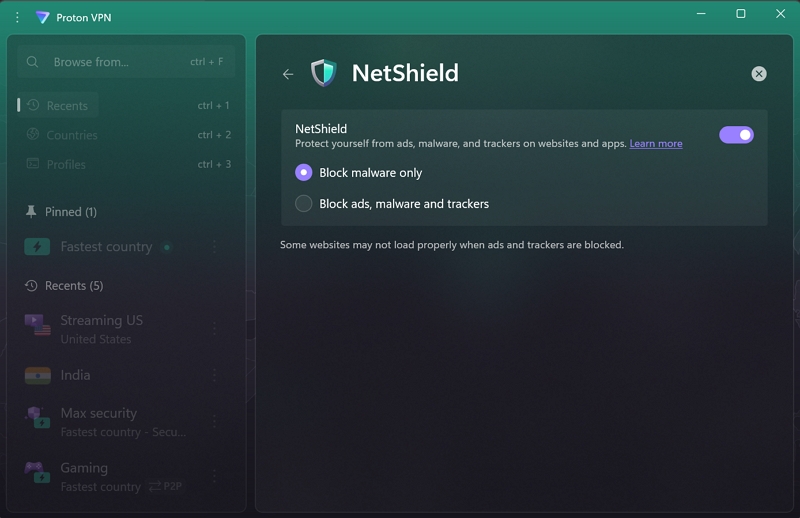This screenshot has width=800, height=518.
Task: Switch to the Countries tab
Action: (71, 135)
